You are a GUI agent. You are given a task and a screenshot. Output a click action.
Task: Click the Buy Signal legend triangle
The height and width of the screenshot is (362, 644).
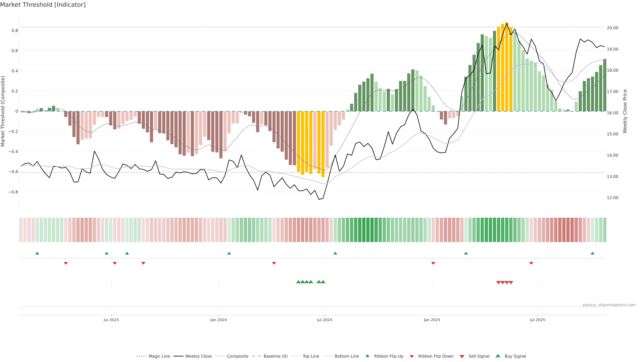coord(498,356)
